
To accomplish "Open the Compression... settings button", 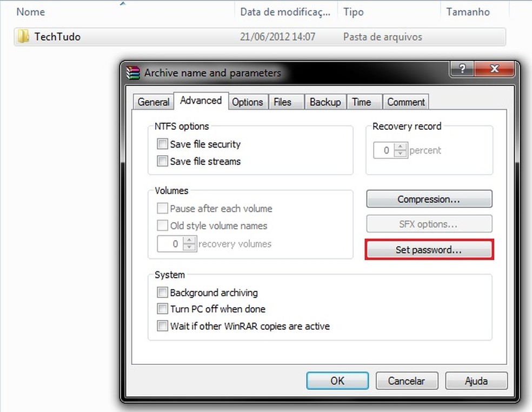I will tap(429, 199).
